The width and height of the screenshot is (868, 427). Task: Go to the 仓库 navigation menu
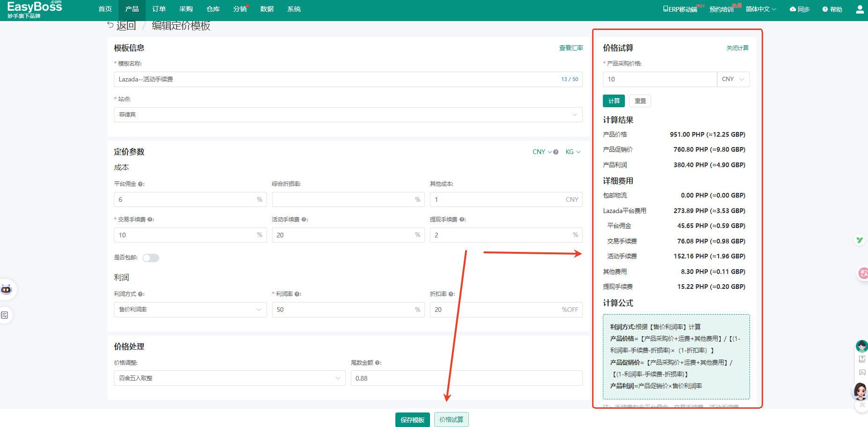(213, 9)
